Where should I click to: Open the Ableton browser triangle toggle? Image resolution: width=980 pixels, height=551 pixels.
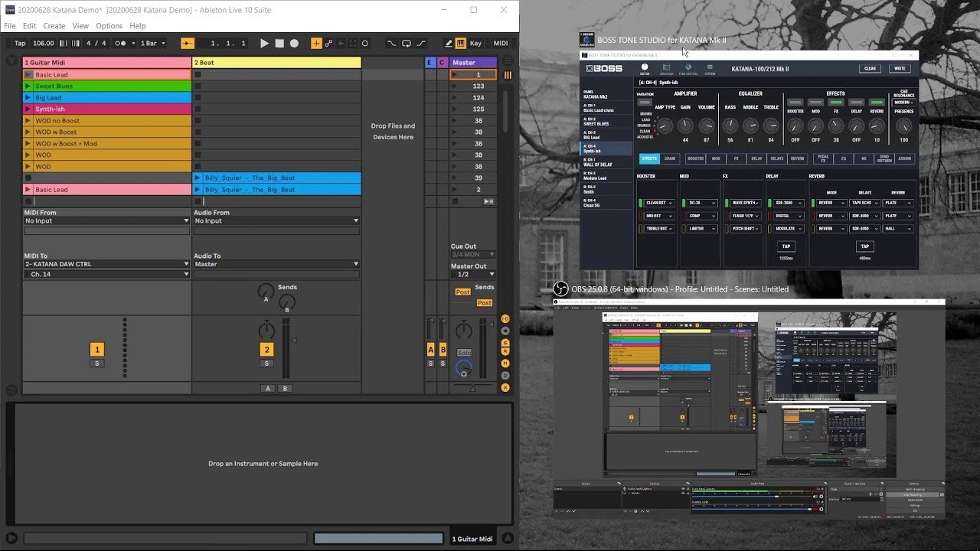click(x=11, y=60)
